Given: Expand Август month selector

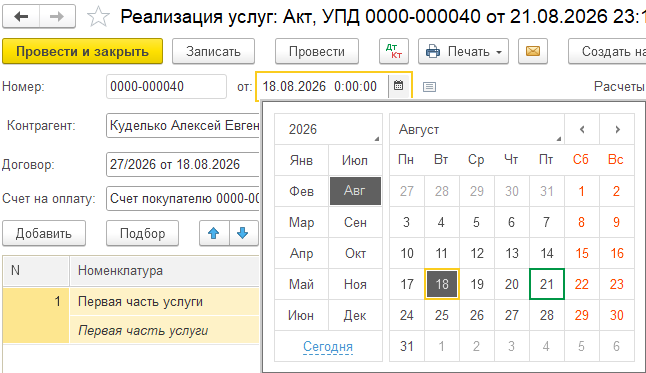Looking at the screenshot, I should click(477, 129).
